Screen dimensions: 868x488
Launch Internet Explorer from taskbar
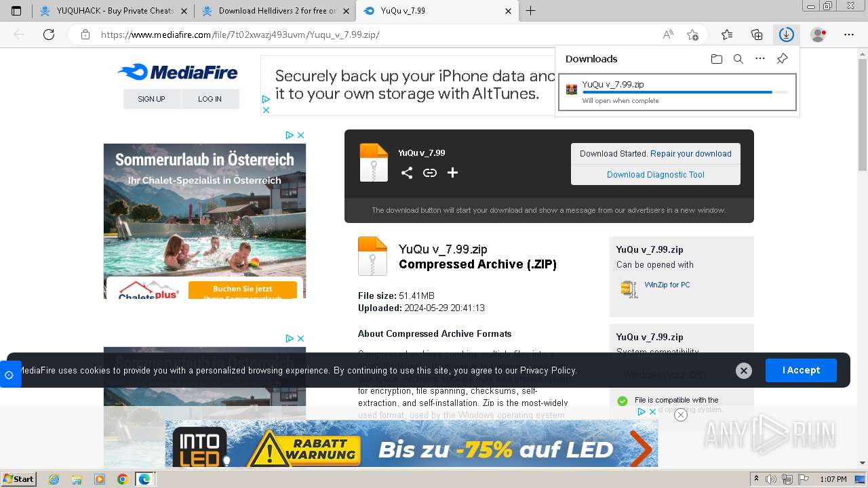tap(54, 479)
